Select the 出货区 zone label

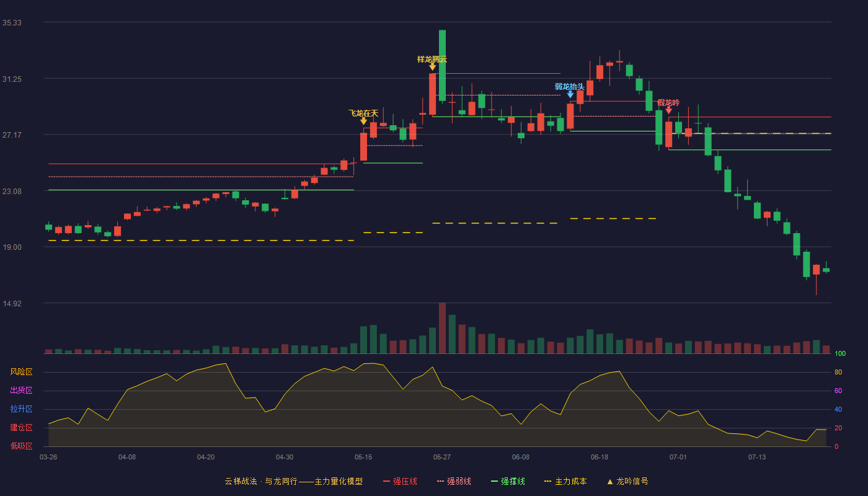tap(21, 391)
